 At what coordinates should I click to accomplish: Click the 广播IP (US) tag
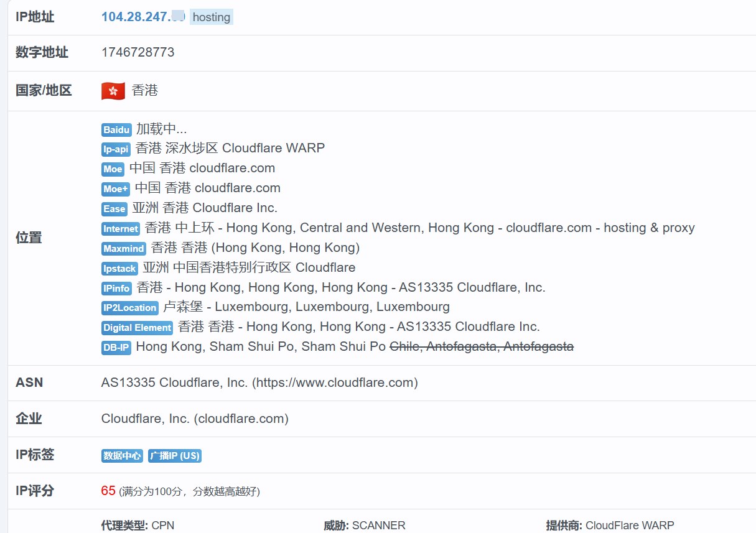[175, 456]
